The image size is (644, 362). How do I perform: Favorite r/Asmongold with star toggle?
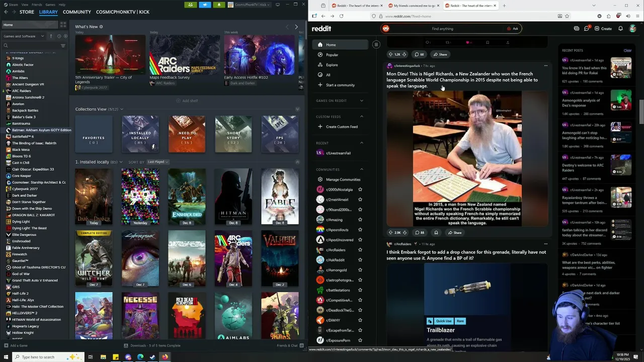(360, 270)
